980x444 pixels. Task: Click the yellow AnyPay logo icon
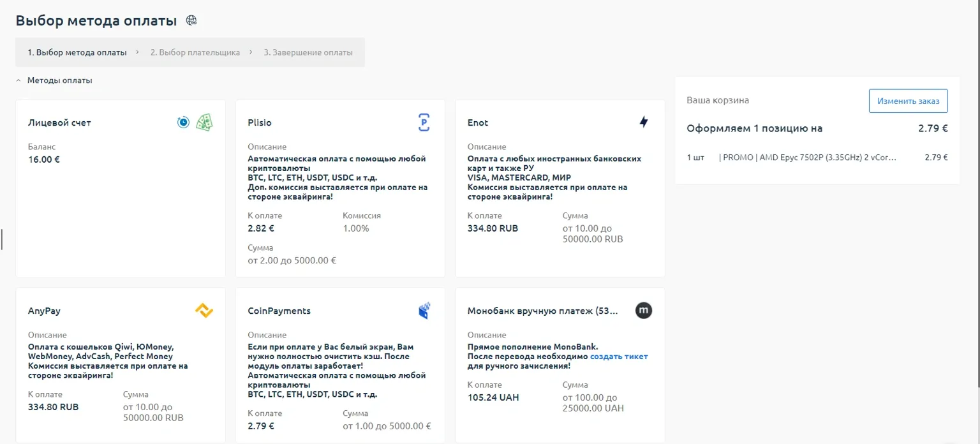(x=204, y=311)
